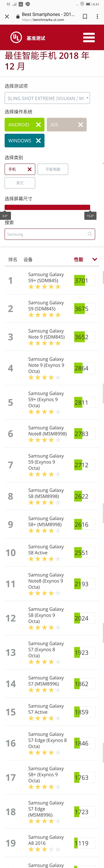The image size is (104, 868).
Task: Open the Sling Shot Extreme test dropdown
Action: point(47,98)
